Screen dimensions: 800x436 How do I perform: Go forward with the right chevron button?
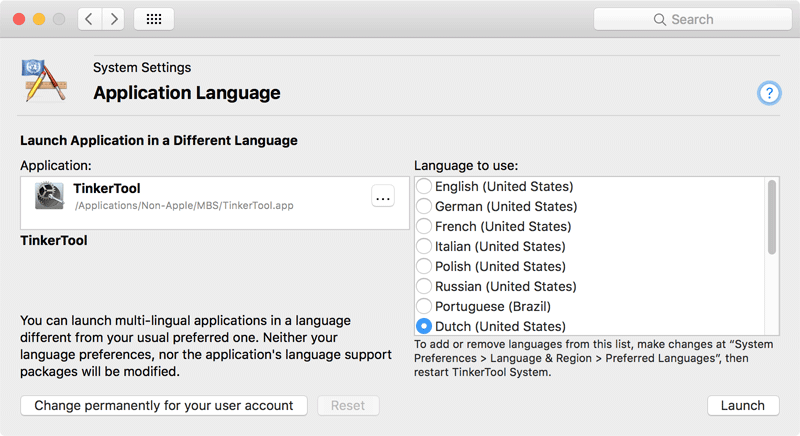[113, 19]
